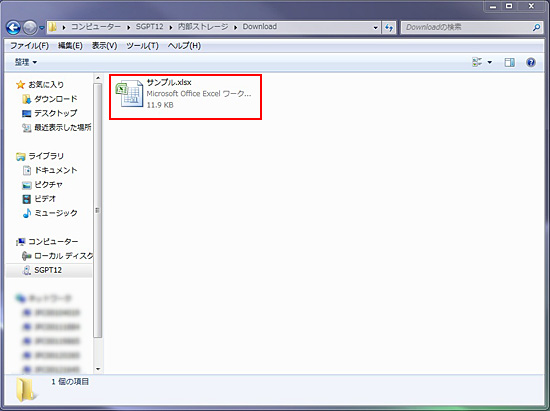This screenshot has height=411, width=550.
Task: Click the music note icon beside ミュージック
Action: (27, 213)
